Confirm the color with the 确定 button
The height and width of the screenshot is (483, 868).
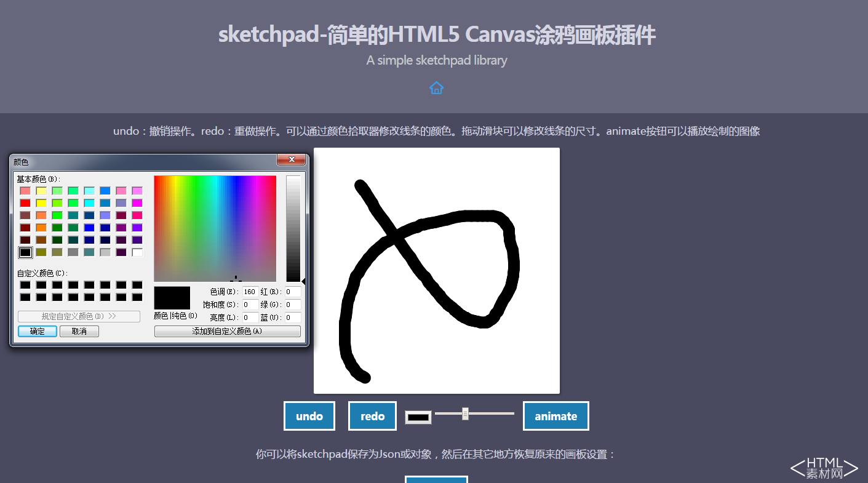38,331
